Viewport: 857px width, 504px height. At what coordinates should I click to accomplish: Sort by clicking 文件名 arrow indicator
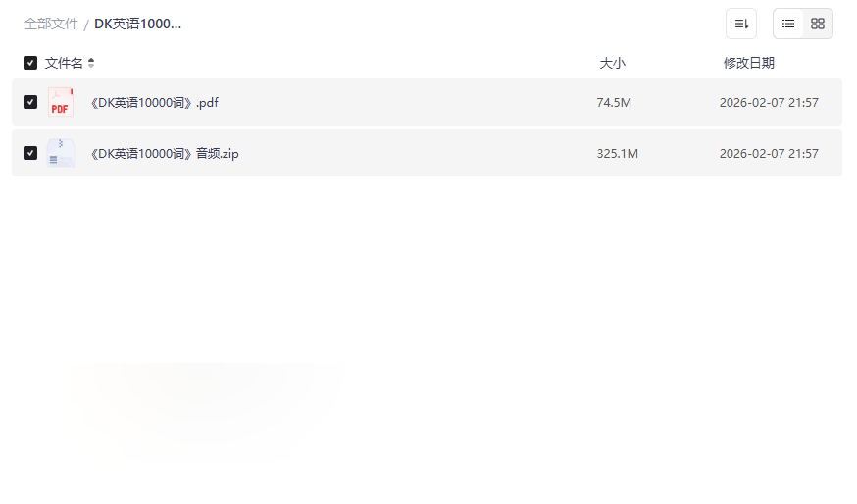[91, 63]
